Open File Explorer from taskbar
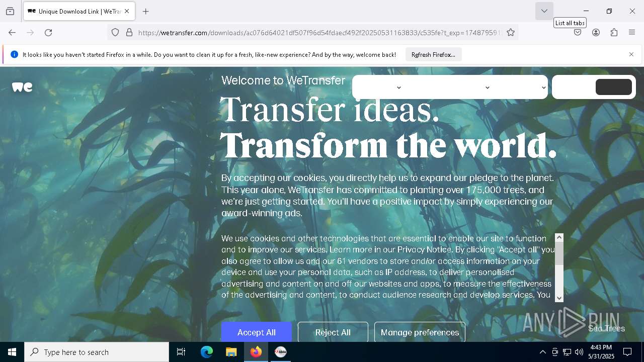The height and width of the screenshot is (362, 644). (231, 352)
